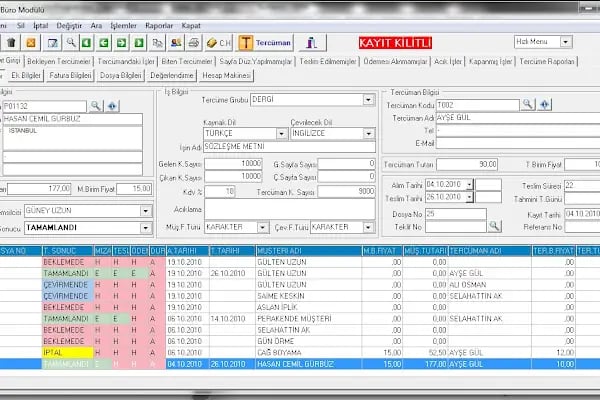Open the C.H account icon button
Screen dimensions: 600x400
point(218,42)
